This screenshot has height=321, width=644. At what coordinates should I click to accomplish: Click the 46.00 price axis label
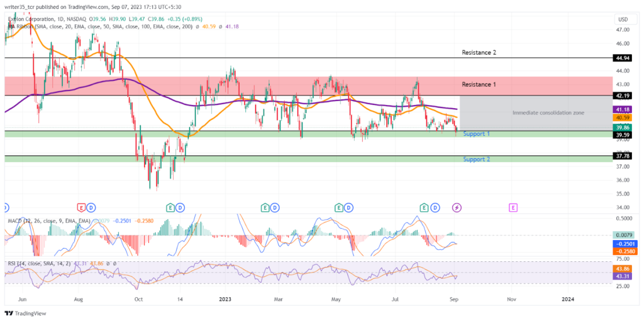[x=623, y=43]
